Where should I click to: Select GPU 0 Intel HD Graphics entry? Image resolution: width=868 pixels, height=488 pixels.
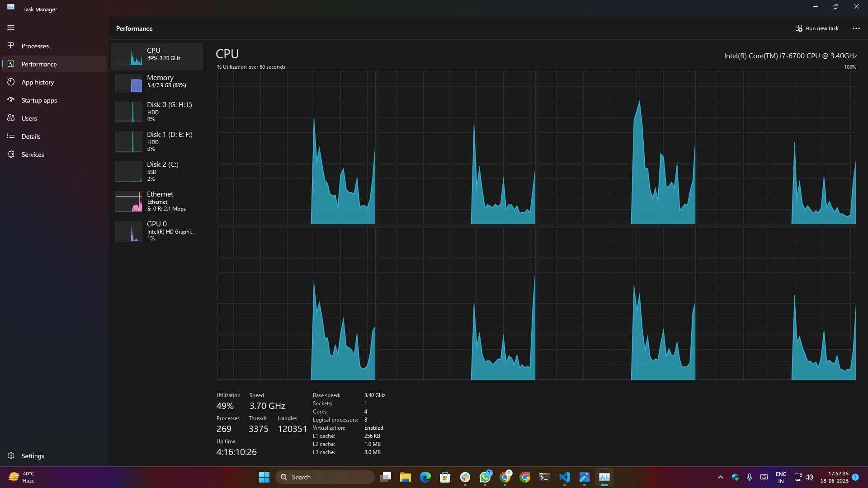(x=157, y=231)
